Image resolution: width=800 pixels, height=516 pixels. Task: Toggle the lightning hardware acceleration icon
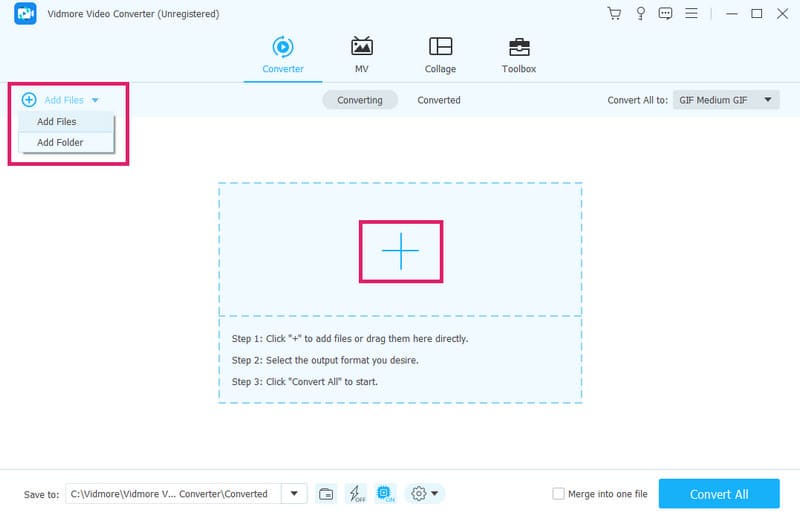click(355, 494)
